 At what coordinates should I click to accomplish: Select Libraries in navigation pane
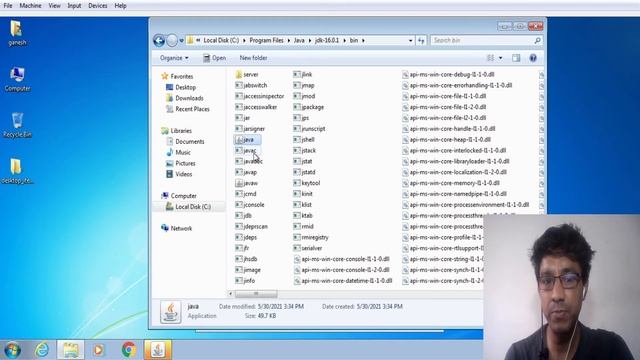click(181, 131)
